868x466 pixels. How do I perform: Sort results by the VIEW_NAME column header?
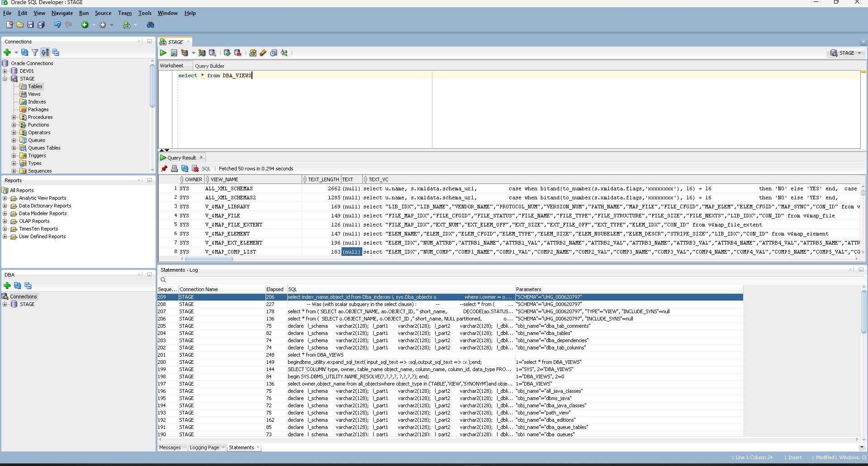click(224, 179)
